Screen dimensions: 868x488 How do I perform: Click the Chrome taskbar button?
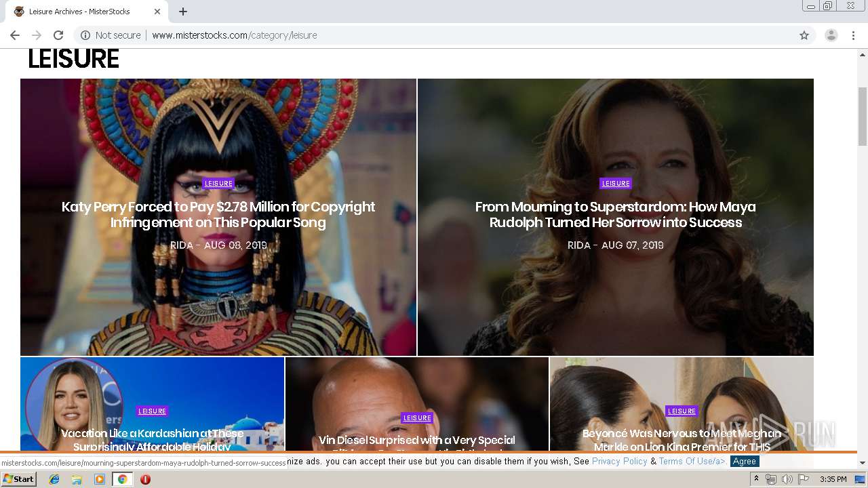[x=123, y=479]
